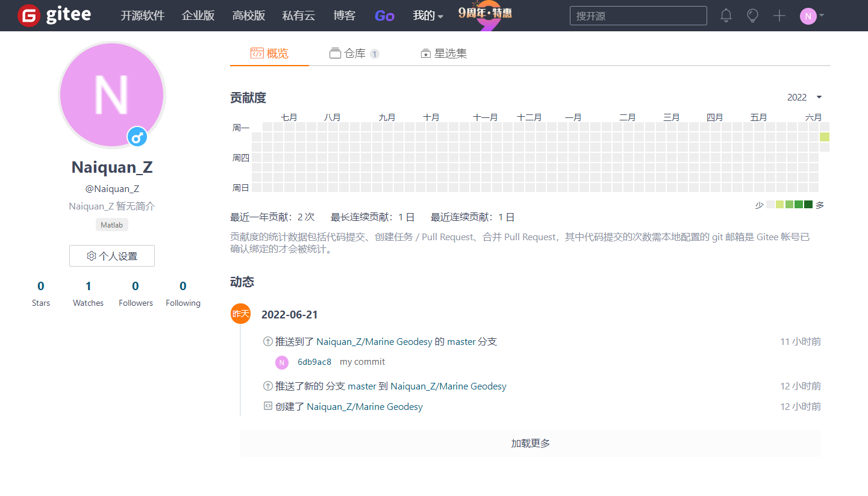
Task: Switch to the 概览 tab
Action: [269, 54]
